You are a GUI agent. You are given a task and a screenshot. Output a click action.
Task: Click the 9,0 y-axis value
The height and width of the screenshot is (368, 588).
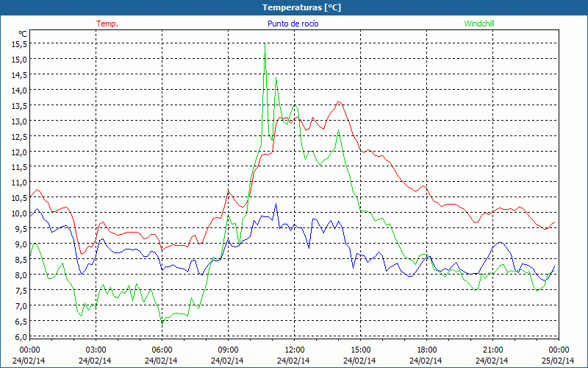point(22,244)
